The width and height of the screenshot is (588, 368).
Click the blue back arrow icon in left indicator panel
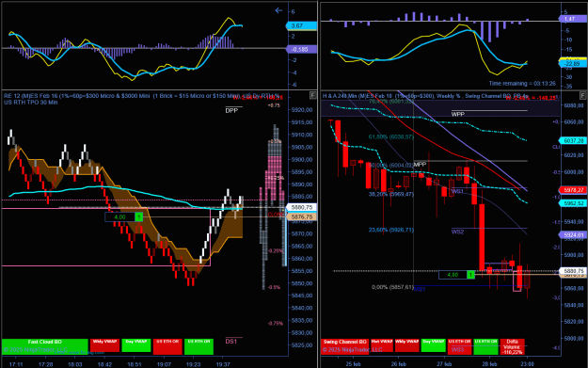[278, 10]
